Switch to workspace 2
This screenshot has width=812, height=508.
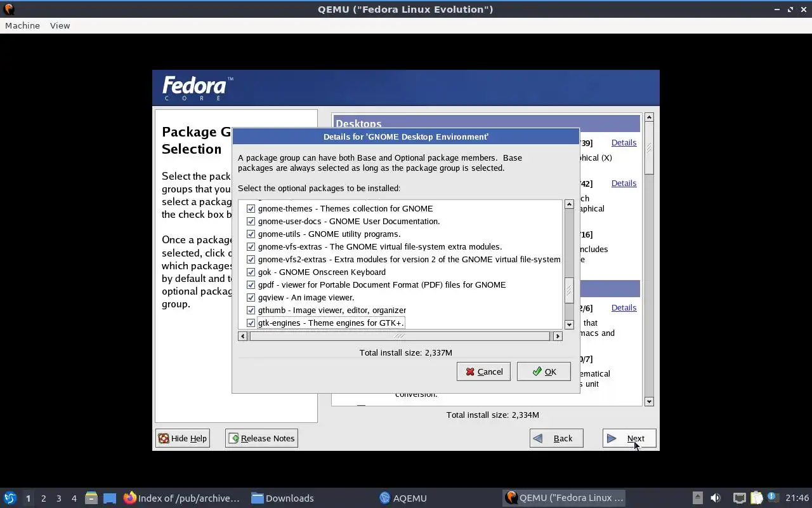click(x=43, y=498)
